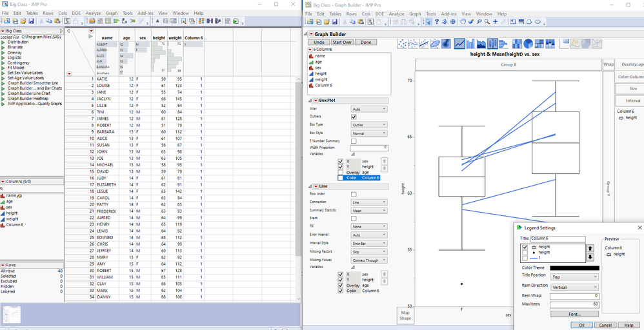Pick the Pie chart element icon

528,44
